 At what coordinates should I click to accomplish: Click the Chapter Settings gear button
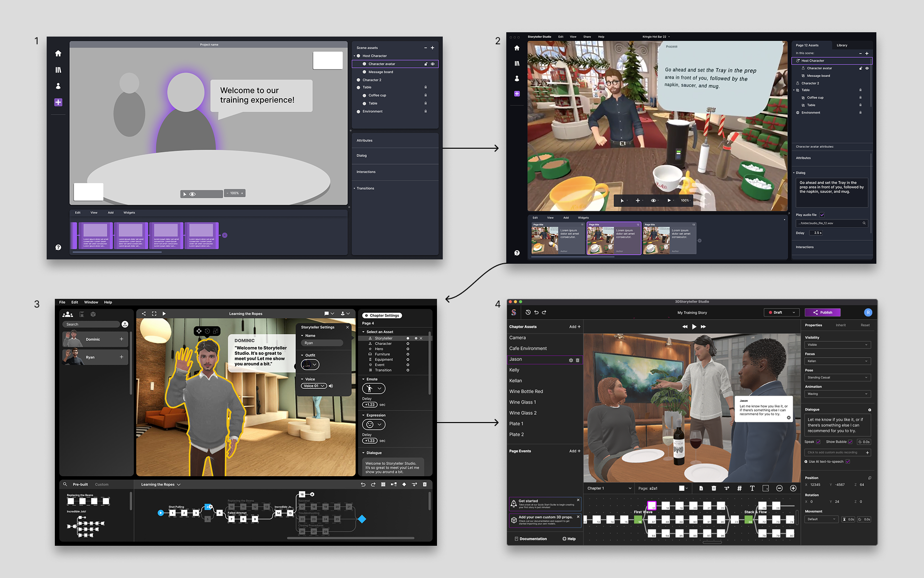(382, 315)
